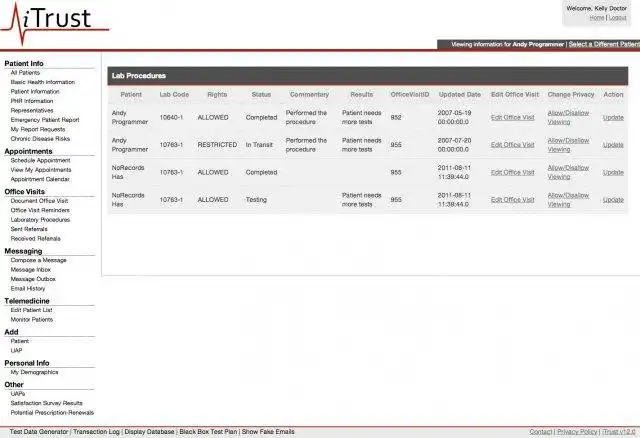Compose a Message
This screenshot has height=438, width=640.
pos(38,260)
